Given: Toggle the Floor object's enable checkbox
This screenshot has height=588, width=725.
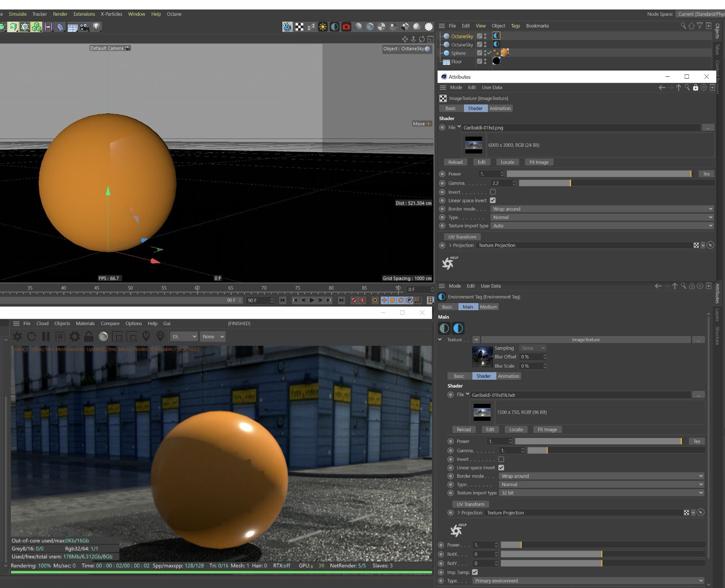Looking at the screenshot, I should click(x=479, y=61).
